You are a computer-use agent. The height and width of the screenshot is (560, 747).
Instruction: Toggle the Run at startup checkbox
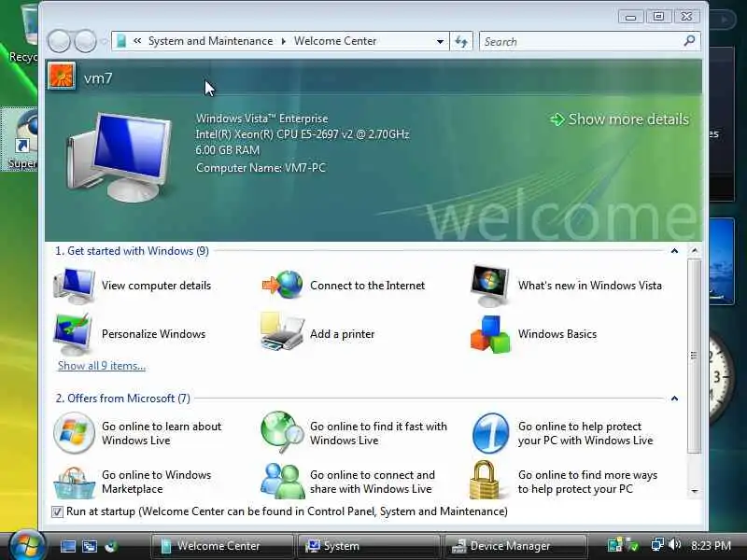pyautogui.click(x=57, y=511)
